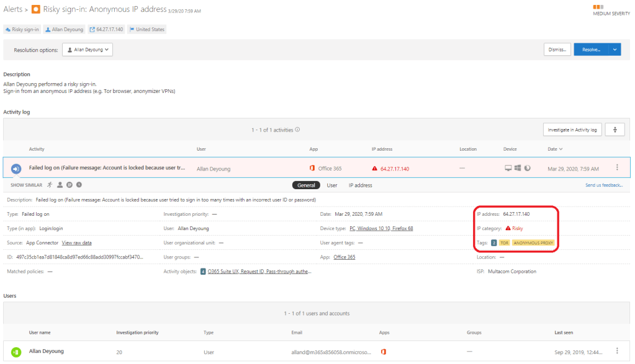Click the export activities download icon
The height and width of the screenshot is (364, 635).
[615, 130]
